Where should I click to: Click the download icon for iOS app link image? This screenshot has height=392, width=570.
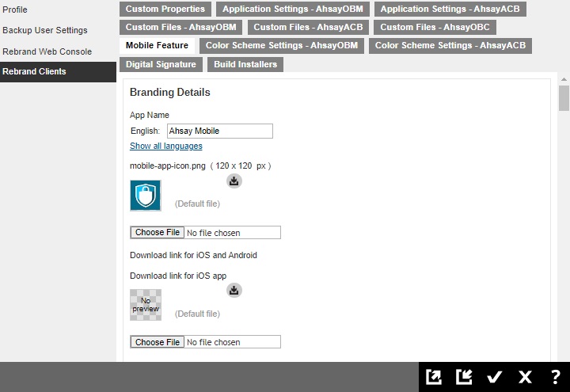point(234,291)
